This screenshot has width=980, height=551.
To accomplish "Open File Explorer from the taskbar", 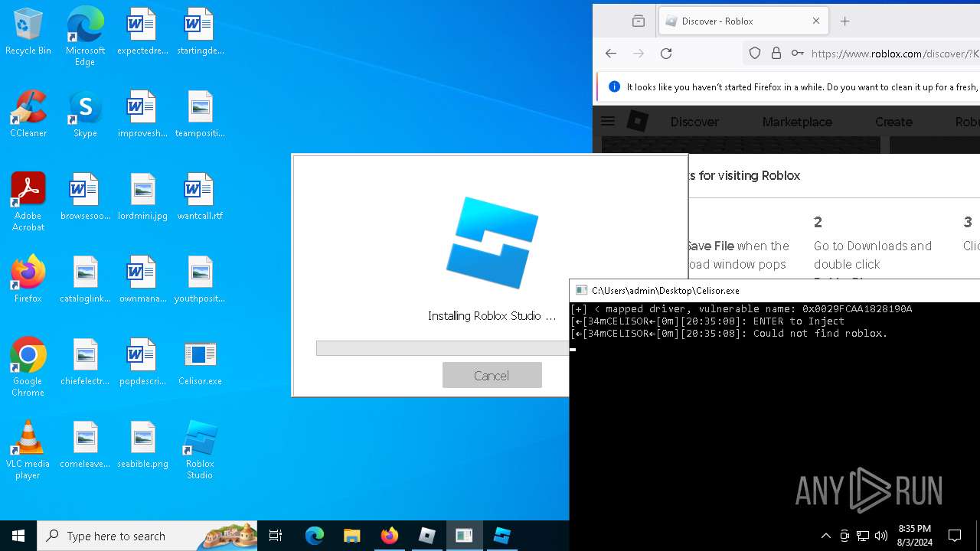I will pos(351,536).
